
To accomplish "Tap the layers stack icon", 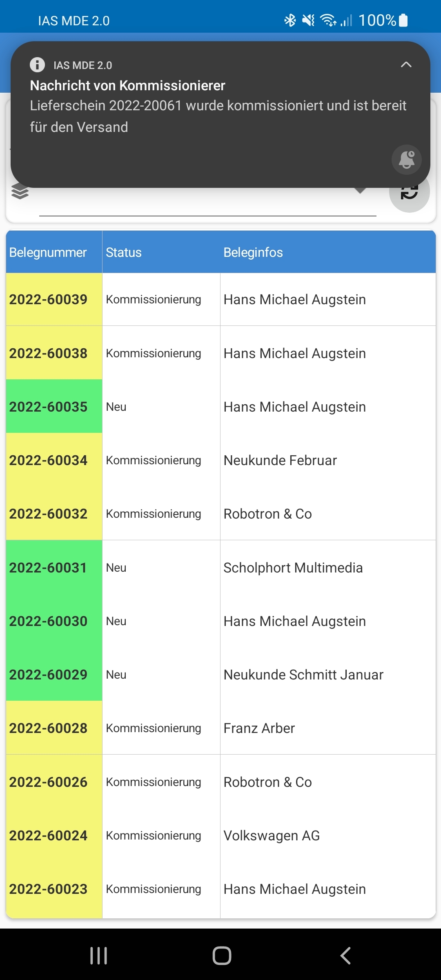I will coord(20,191).
